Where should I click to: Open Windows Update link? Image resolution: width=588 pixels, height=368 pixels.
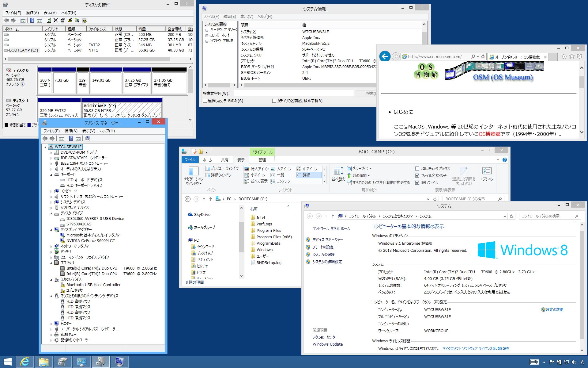click(x=328, y=344)
